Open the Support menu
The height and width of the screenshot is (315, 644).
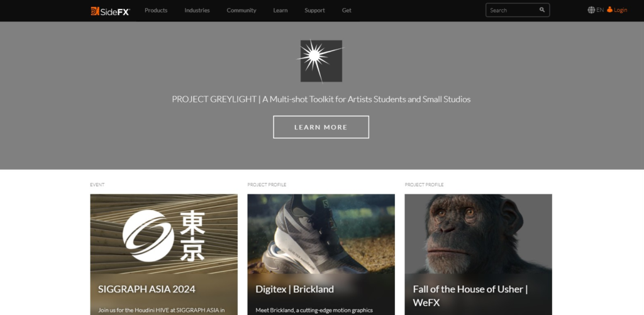tap(314, 10)
